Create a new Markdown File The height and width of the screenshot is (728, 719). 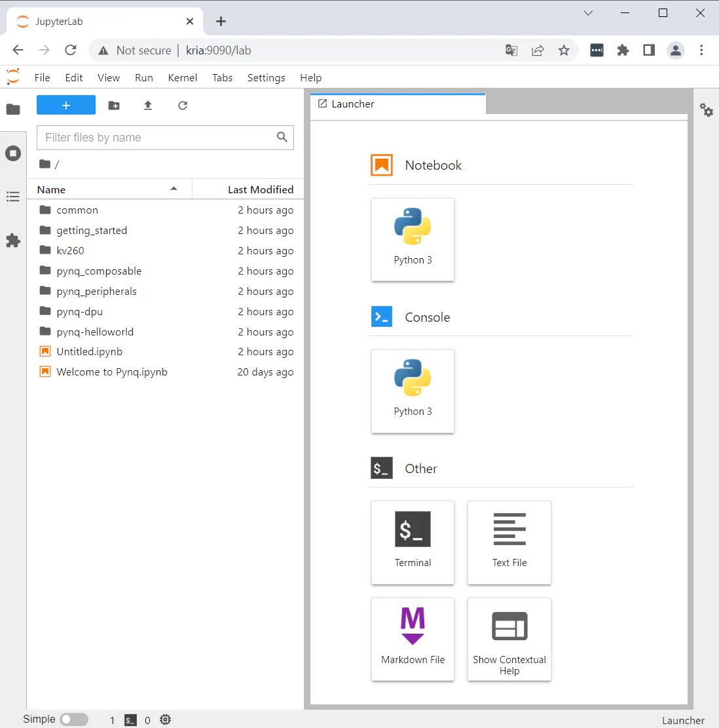(413, 639)
